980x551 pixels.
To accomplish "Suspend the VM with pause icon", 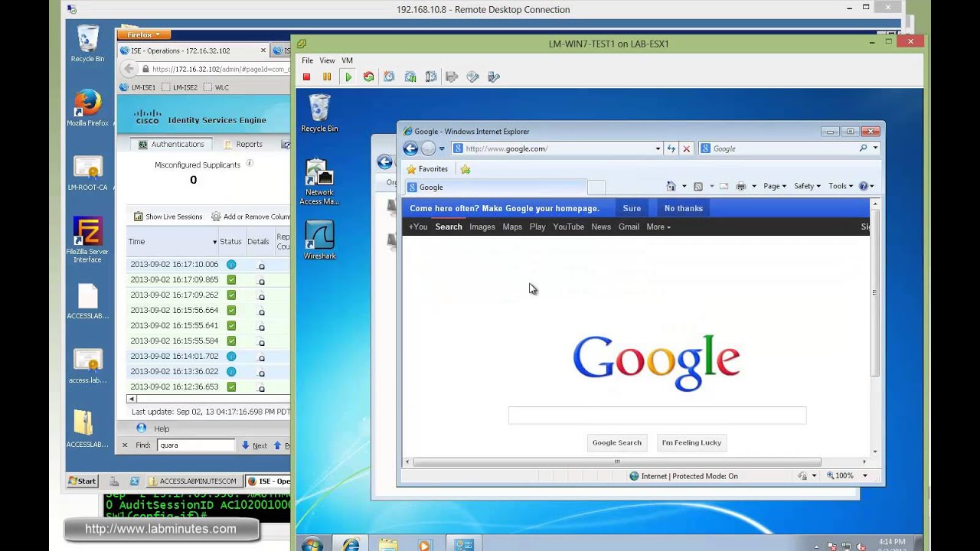I will [327, 77].
